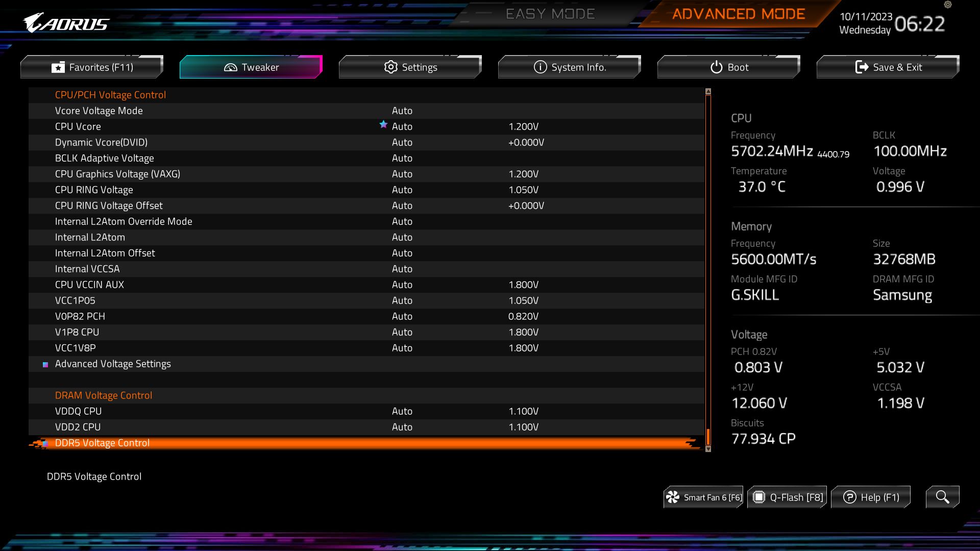Select the VCC1V8P row
Viewport: 980px width, 551px height.
(366, 348)
